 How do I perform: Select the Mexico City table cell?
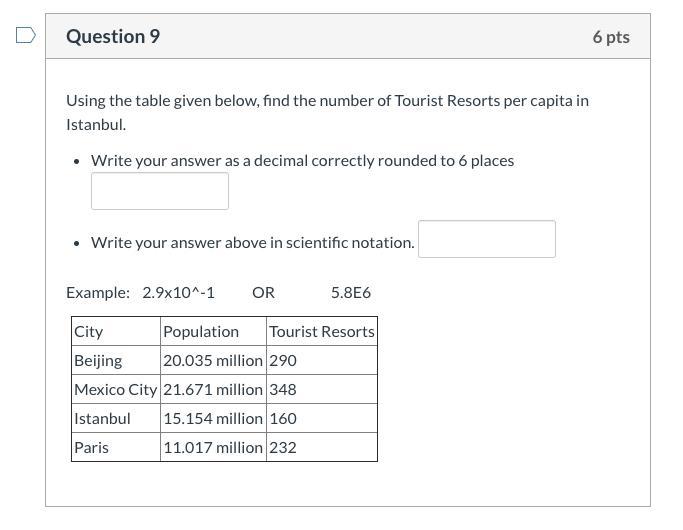[x=115, y=389]
